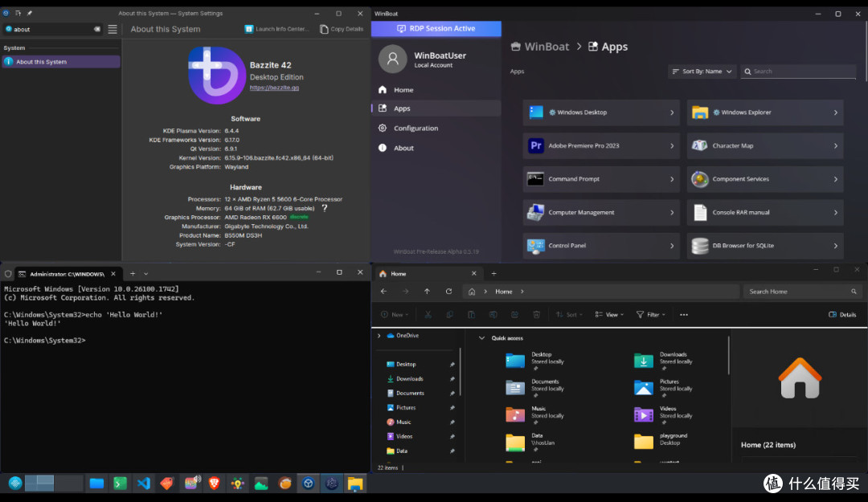Launch Control Panel from WinBoat apps
The image size is (868, 502).
[601, 245]
